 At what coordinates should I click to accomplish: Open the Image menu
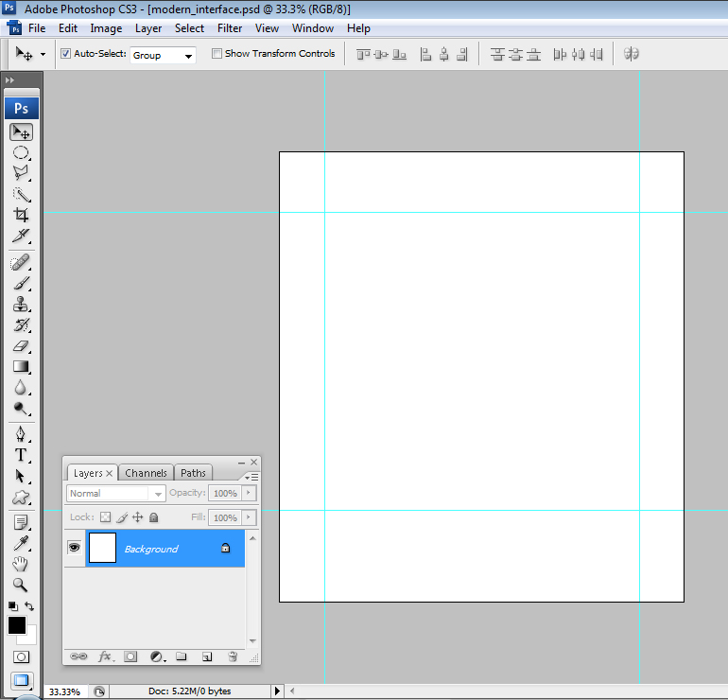pyautogui.click(x=106, y=28)
